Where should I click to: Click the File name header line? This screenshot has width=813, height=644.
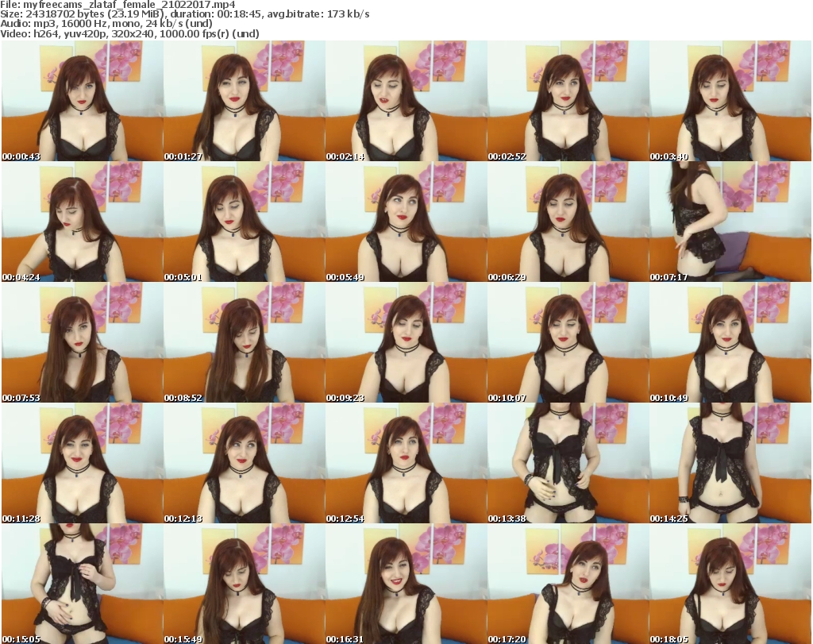118,5
